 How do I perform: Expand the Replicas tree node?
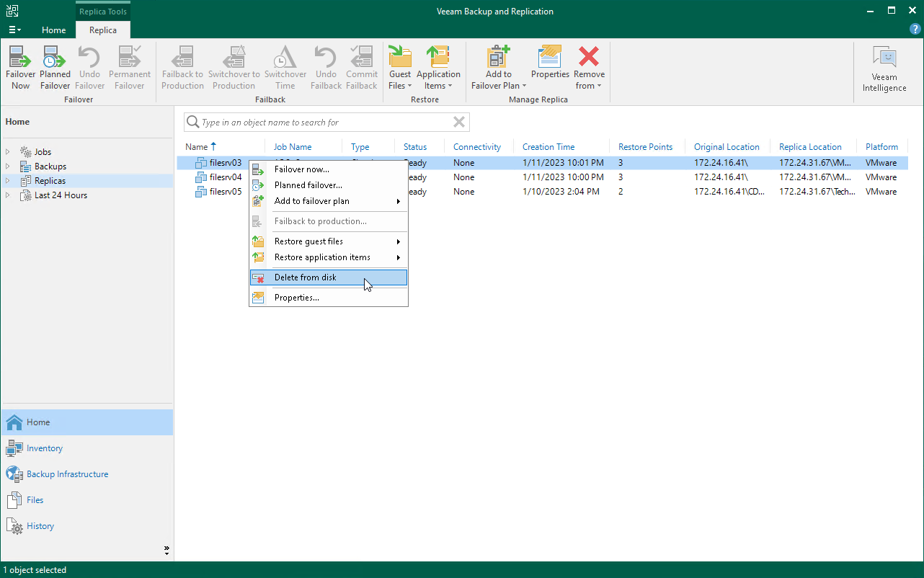click(8, 181)
